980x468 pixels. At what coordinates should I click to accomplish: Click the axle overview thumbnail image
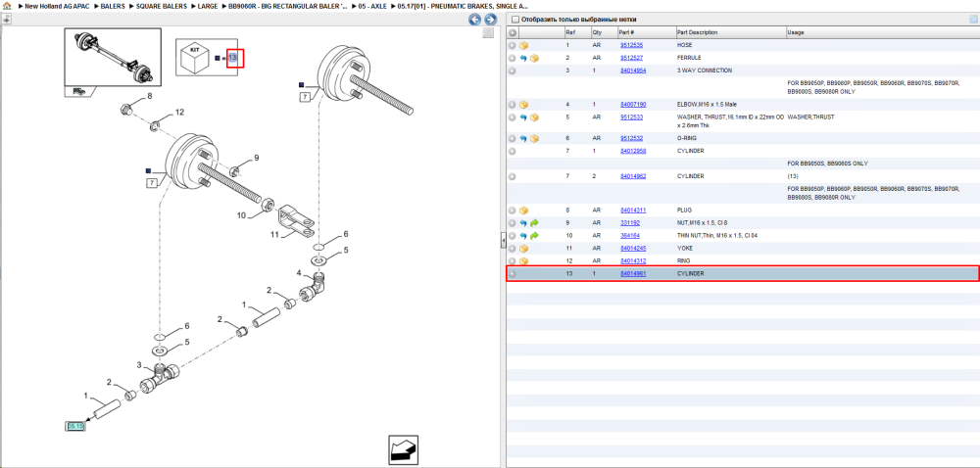click(x=113, y=57)
